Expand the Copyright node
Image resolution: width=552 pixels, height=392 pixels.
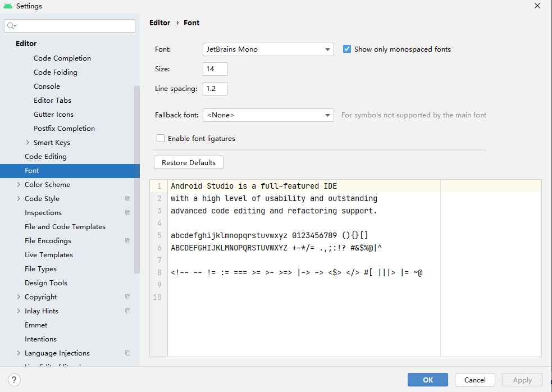click(19, 297)
